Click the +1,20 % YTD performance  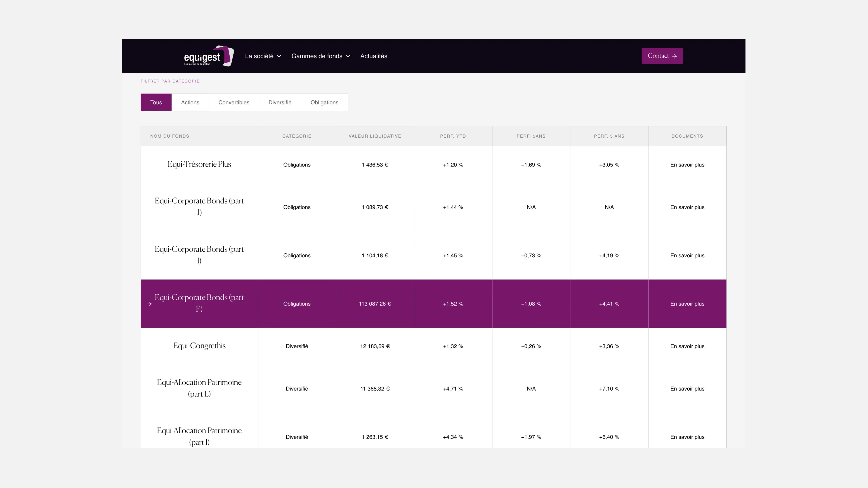[453, 165]
